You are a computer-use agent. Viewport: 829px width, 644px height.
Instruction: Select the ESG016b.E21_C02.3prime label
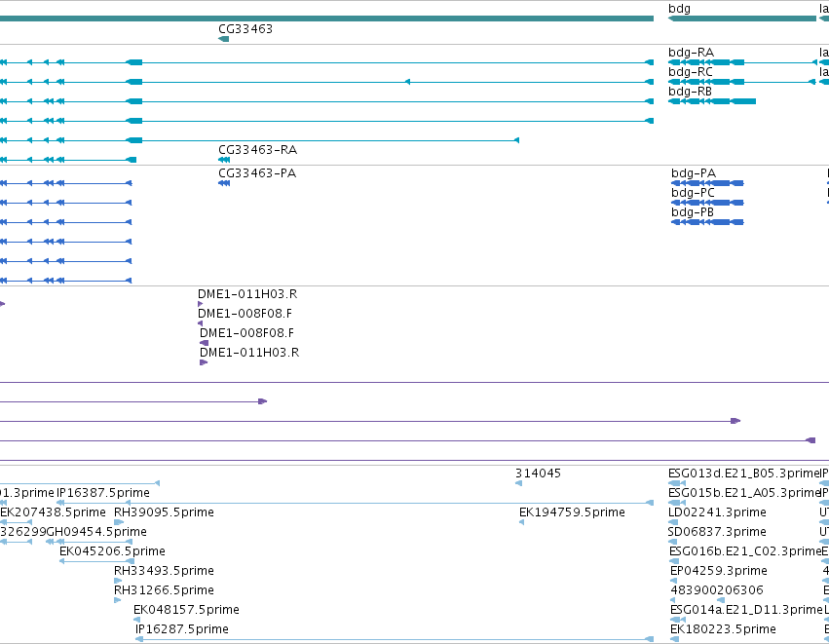[x=745, y=551]
